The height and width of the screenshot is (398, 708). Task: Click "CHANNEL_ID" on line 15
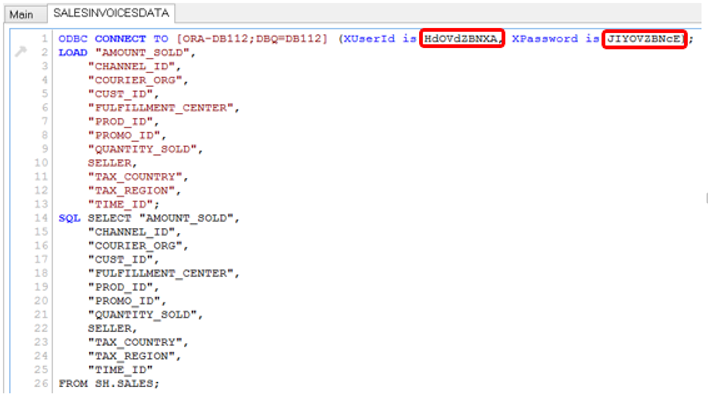(131, 232)
